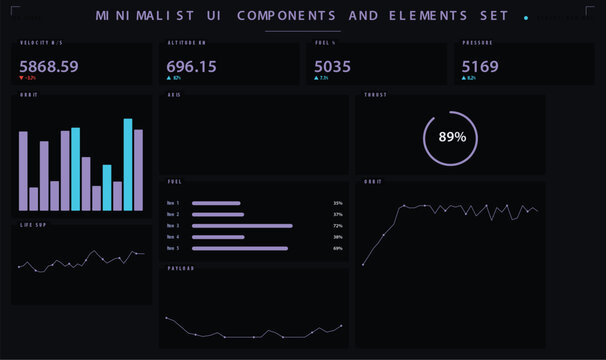Click the Minimalist UI Components title text
Image resolution: width=606 pixels, height=360 pixels.
[x=302, y=16]
